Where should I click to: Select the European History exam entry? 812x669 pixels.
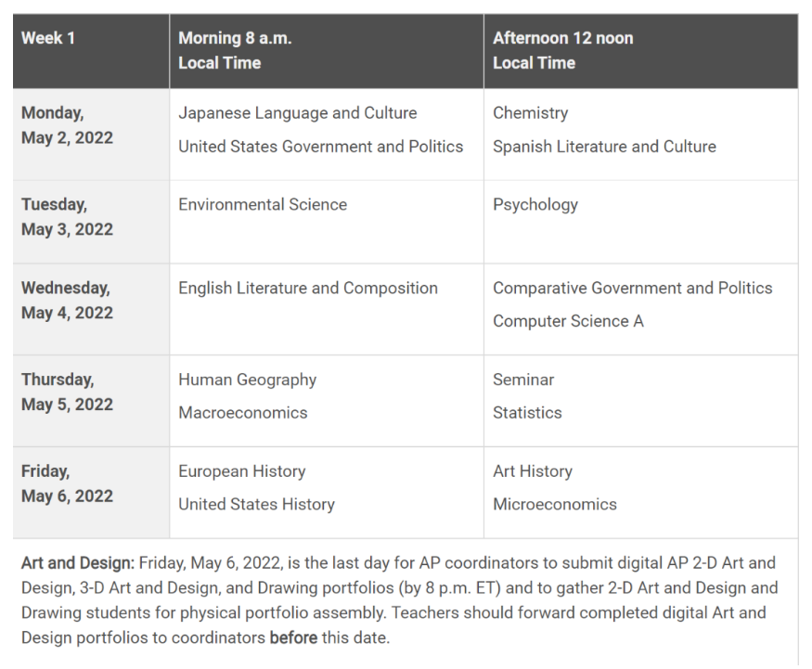click(242, 471)
